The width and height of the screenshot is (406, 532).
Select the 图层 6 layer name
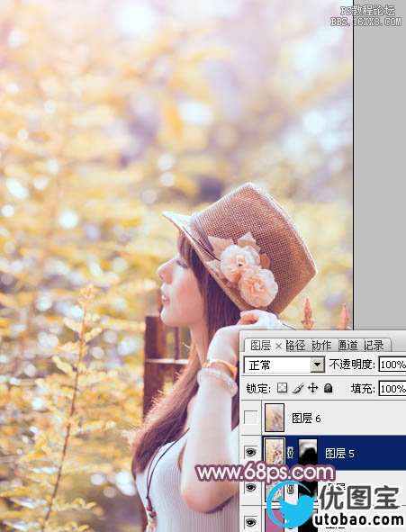click(x=306, y=419)
